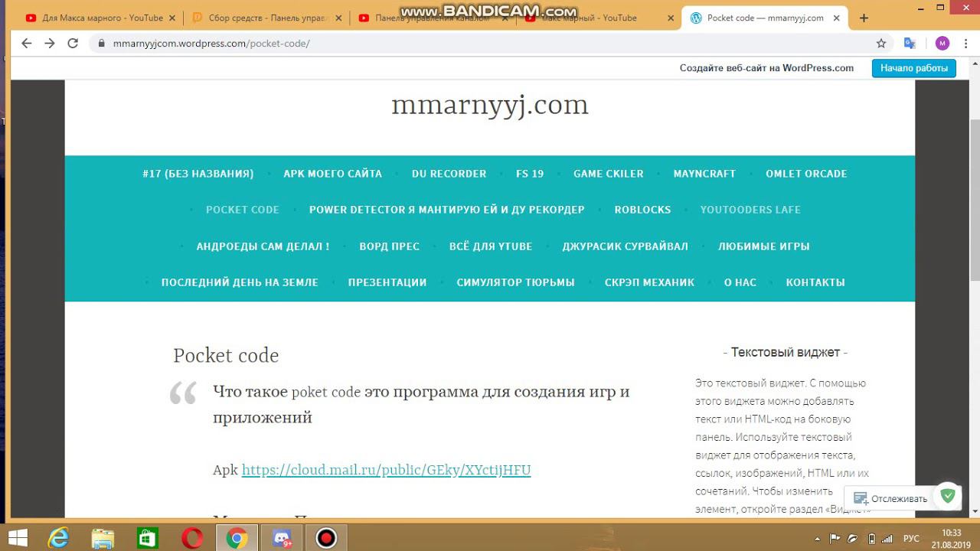Open Opera browser from taskbar
This screenshot has height=551, width=980.
[192, 538]
